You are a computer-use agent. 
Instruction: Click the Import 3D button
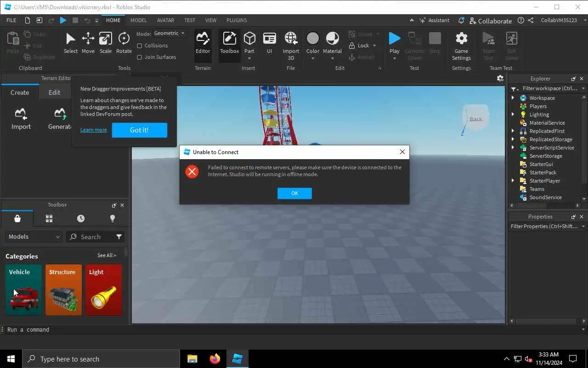click(x=291, y=46)
